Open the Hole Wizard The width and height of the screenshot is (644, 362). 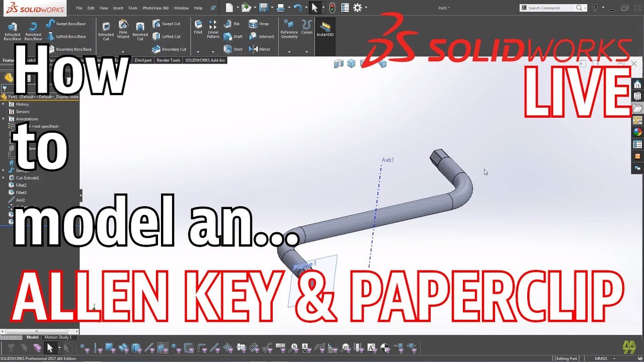tap(123, 29)
